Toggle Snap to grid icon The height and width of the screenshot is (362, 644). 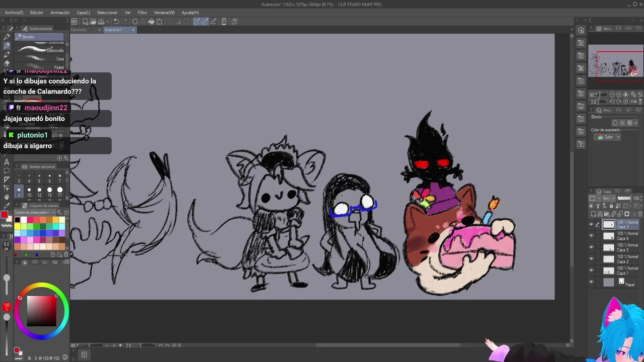coord(214,22)
